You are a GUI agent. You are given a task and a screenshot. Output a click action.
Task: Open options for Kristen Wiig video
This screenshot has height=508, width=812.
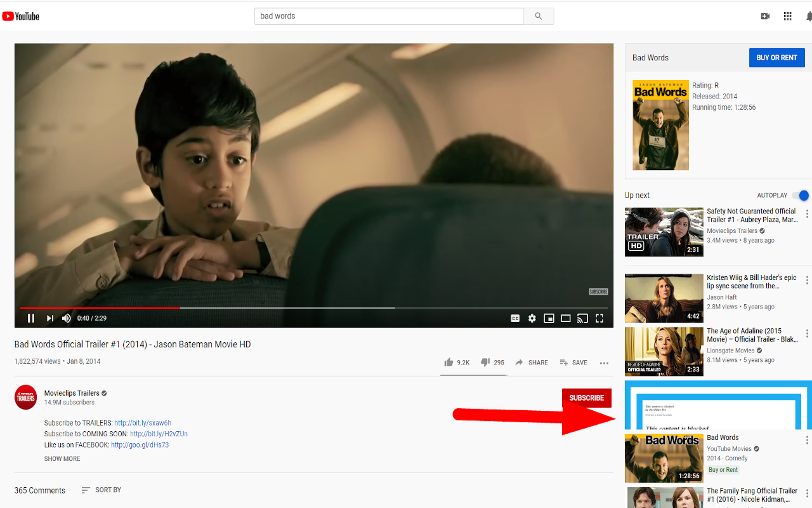pos(807,280)
